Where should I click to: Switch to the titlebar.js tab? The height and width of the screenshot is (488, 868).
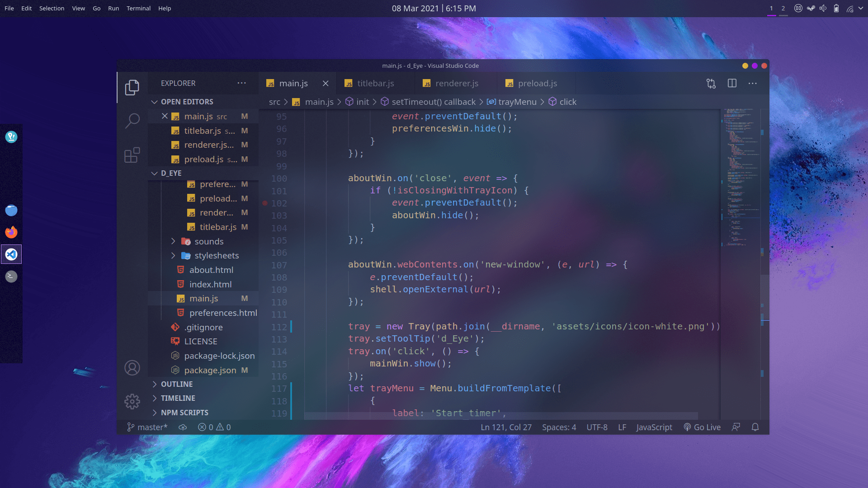click(x=375, y=84)
